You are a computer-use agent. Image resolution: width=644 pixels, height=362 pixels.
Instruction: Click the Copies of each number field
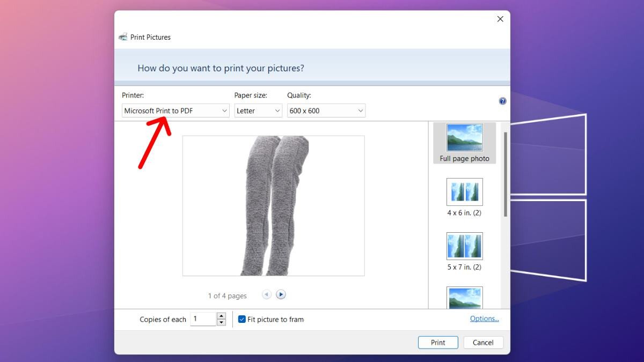[203, 319]
